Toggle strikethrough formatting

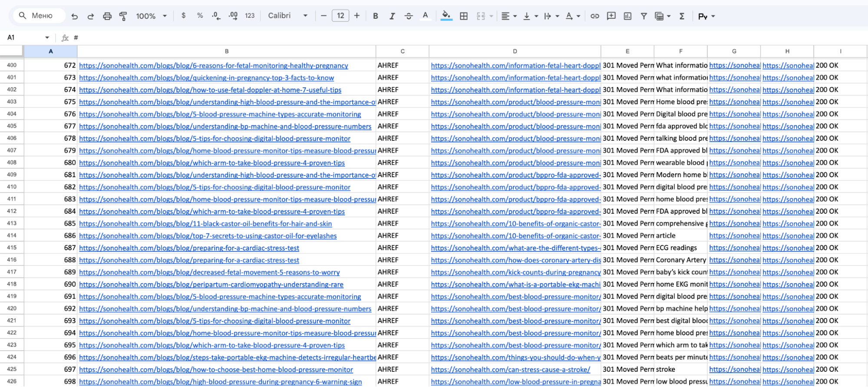click(409, 16)
